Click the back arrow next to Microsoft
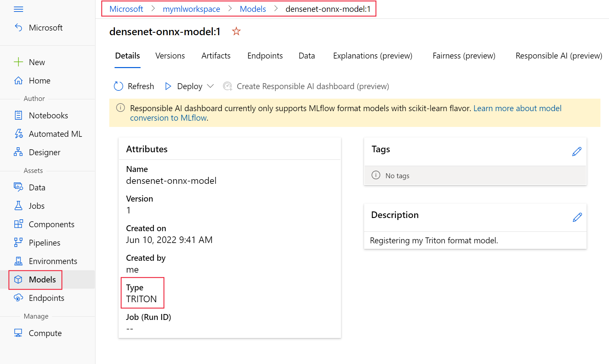This screenshot has width=609, height=364. 18,28
